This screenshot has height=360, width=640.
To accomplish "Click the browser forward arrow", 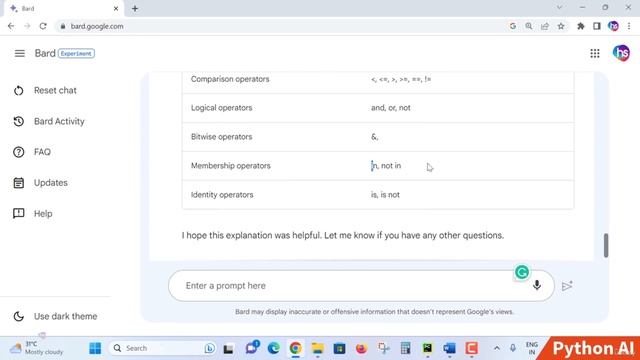I will coord(27,26).
